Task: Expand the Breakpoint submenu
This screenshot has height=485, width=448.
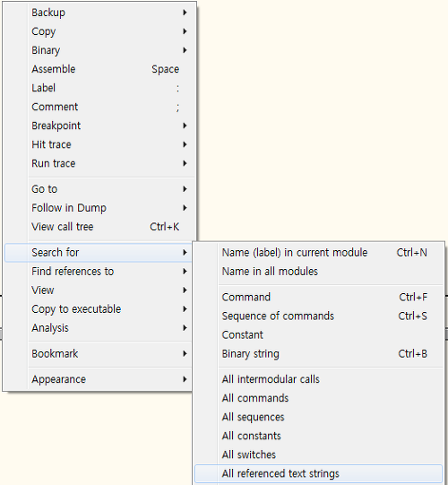Action: (99, 126)
